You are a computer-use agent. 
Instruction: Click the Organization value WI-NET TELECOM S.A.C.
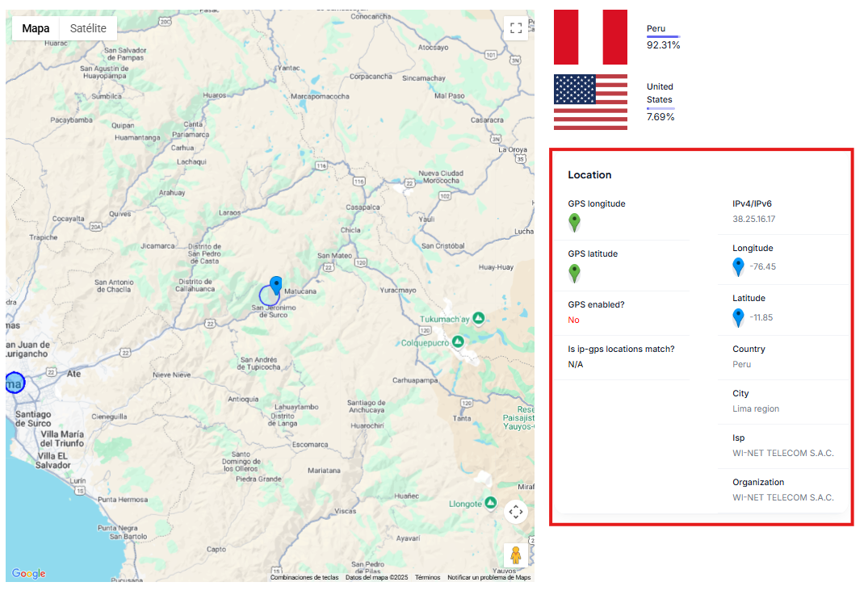tap(782, 497)
